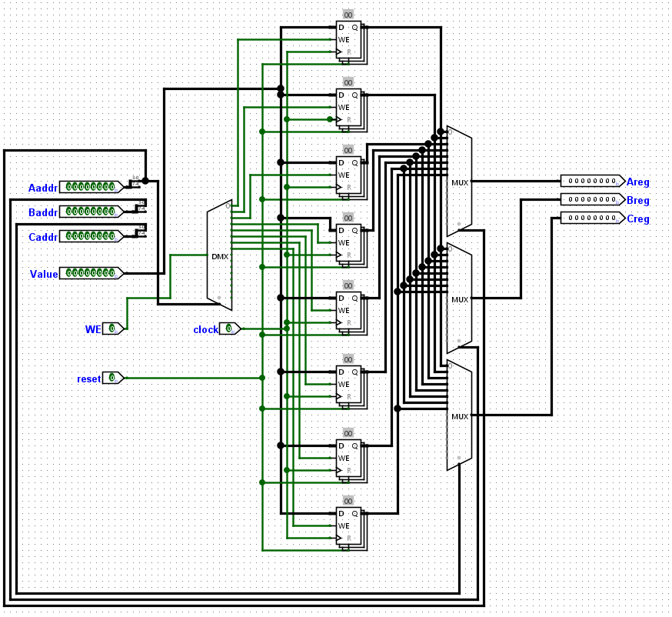The height and width of the screenshot is (617, 672).
Task: Toggle the reset input pin
Action: click(111, 378)
